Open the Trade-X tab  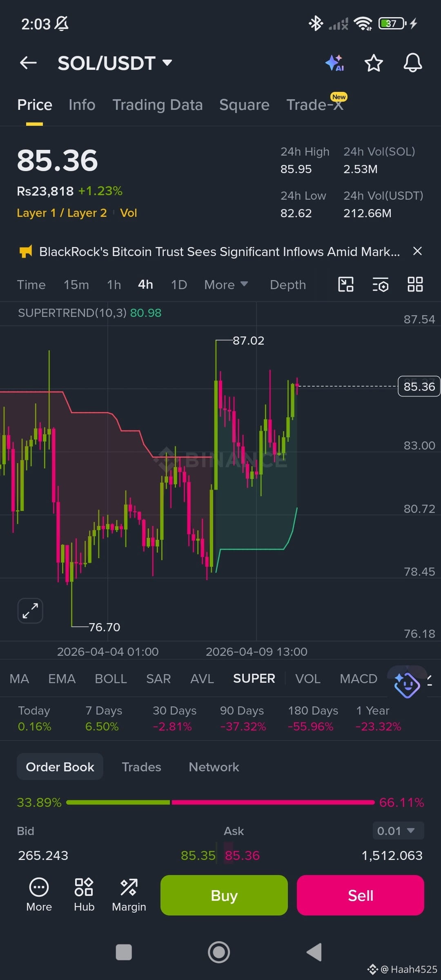tap(315, 105)
